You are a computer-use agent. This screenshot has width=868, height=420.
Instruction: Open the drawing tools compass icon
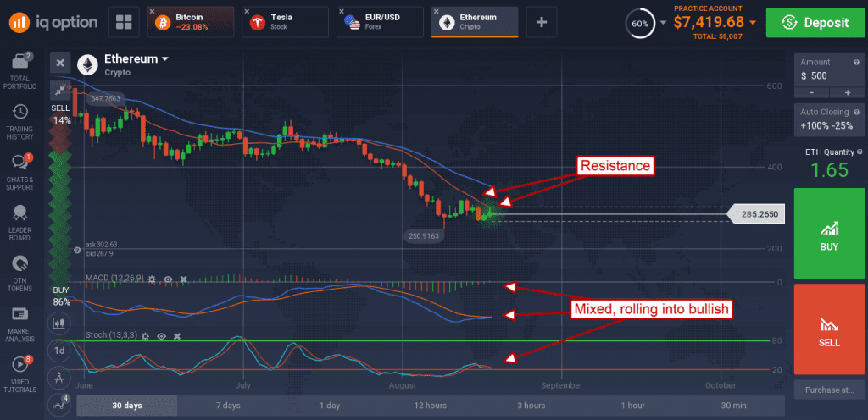58,378
